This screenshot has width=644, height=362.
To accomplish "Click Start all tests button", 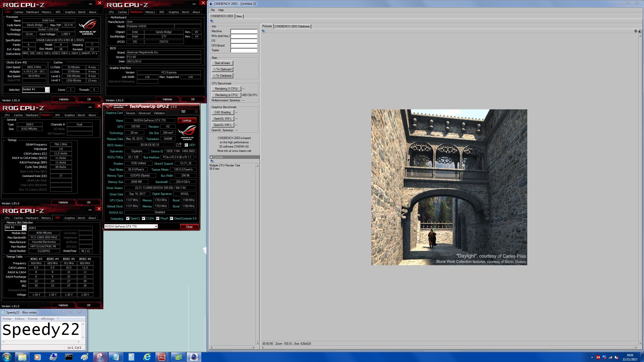I will coord(222,63).
